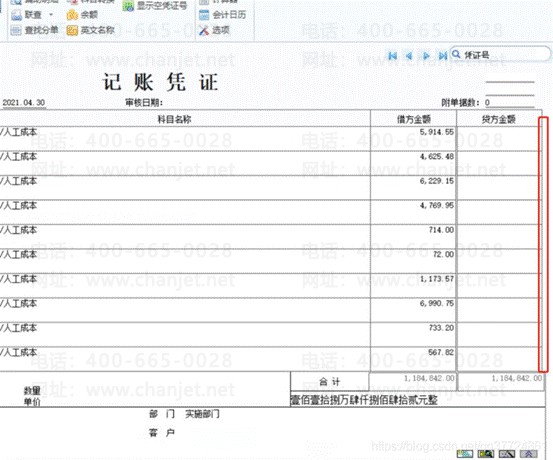Click the collapse double-arrow icon at bottom right

pyautogui.click(x=529, y=454)
